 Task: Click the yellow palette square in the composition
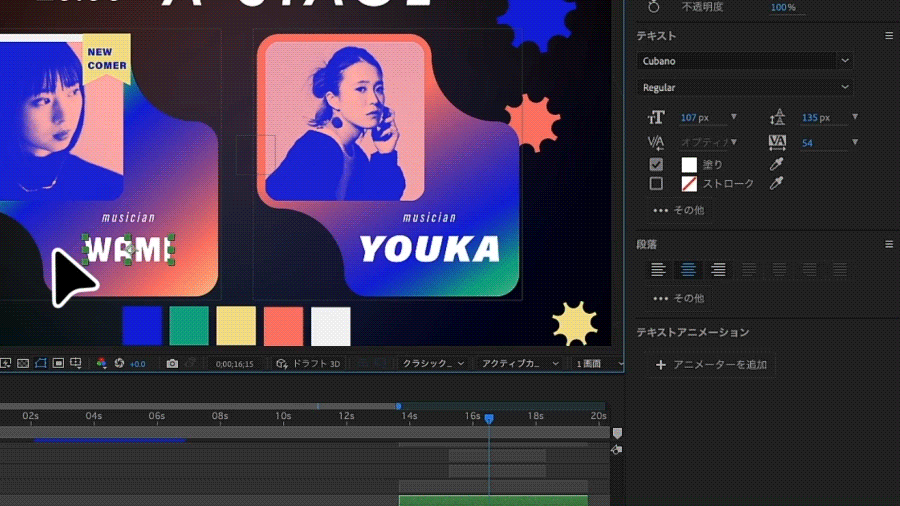pyautogui.click(x=236, y=326)
